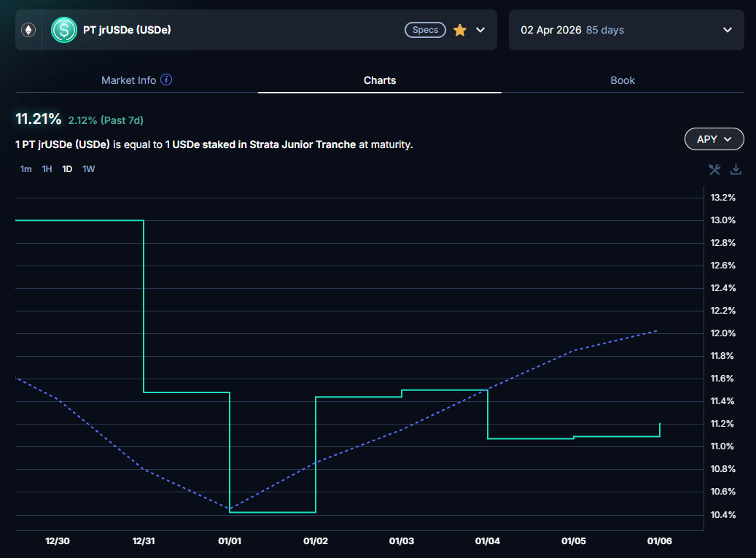Click the 11.0% axis label

tap(722, 446)
